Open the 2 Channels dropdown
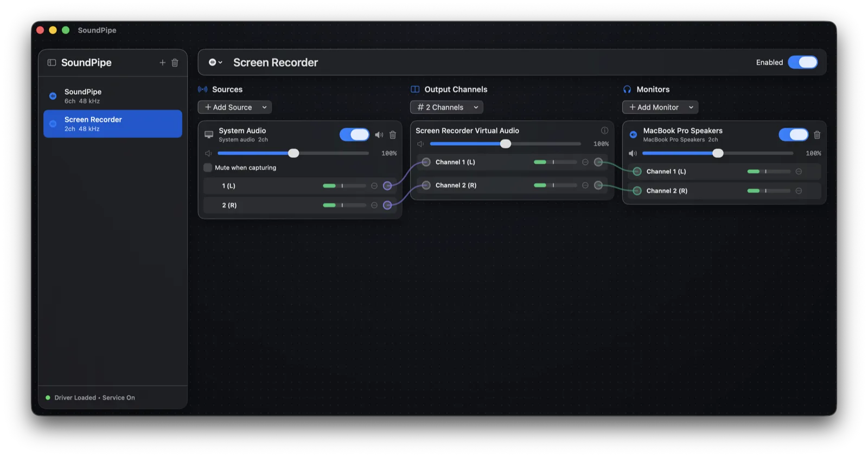The image size is (868, 457). [446, 107]
